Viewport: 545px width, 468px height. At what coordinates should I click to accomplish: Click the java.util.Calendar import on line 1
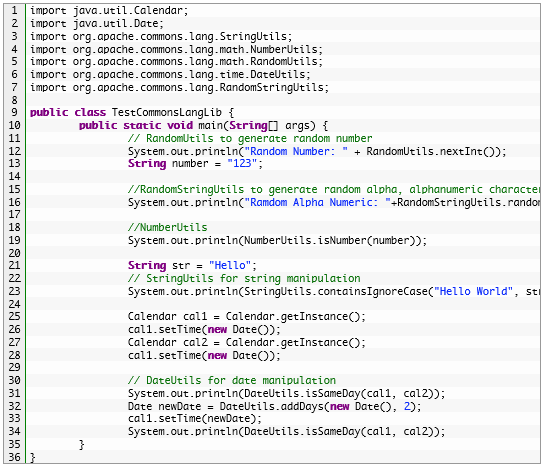(x=109, y=10)
